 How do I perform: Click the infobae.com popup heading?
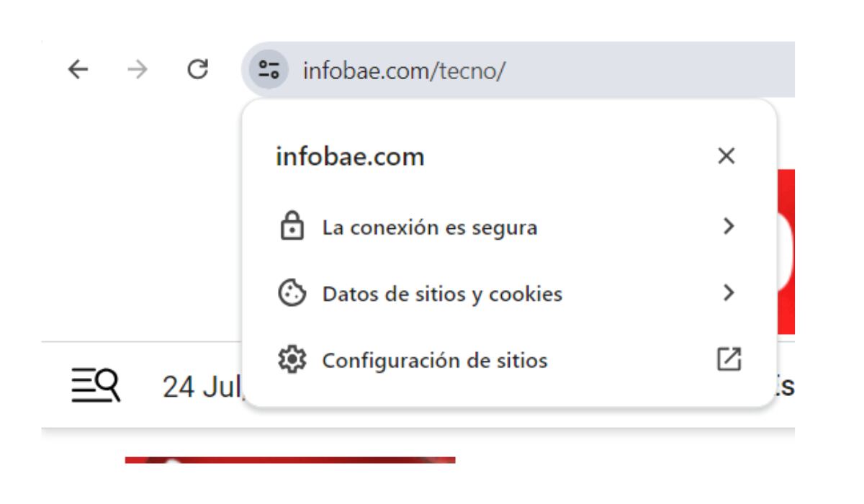click(350, 156)
